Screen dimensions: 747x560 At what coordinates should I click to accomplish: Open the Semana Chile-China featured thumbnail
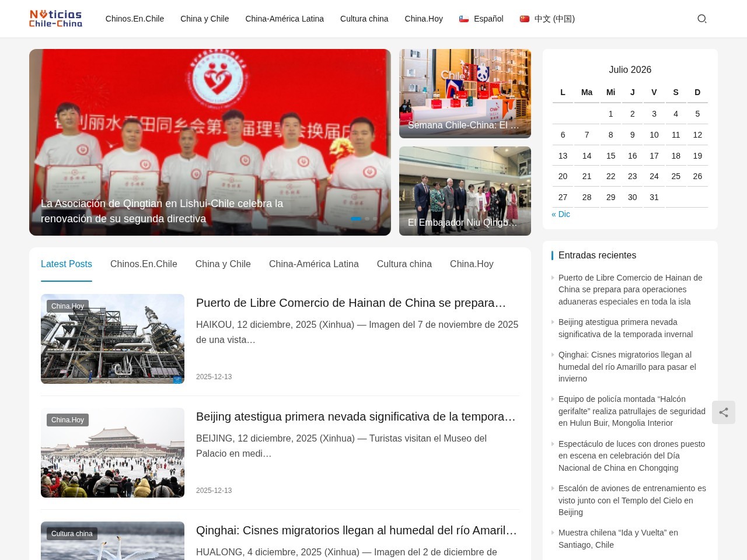click(465, 93)
